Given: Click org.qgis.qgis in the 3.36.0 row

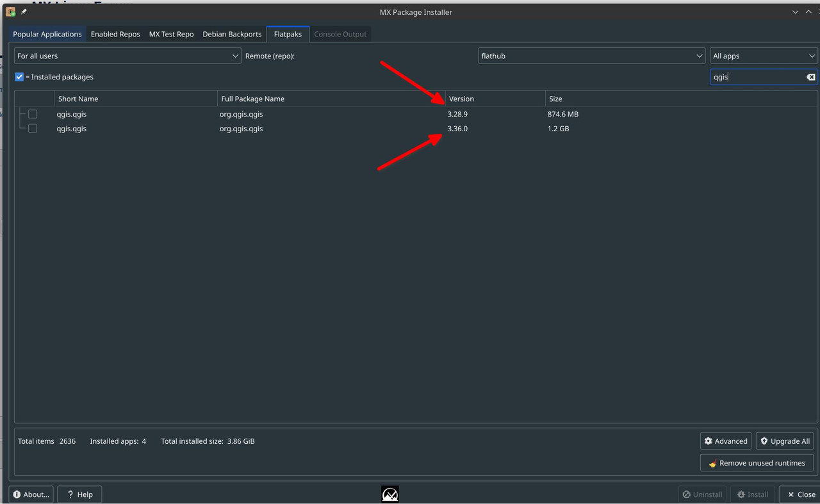Looking at the screenshot, I should pos(242,129).
